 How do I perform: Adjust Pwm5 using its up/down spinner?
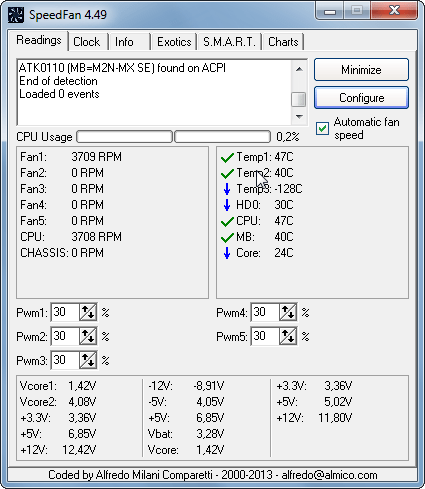(x=288, y=336)
